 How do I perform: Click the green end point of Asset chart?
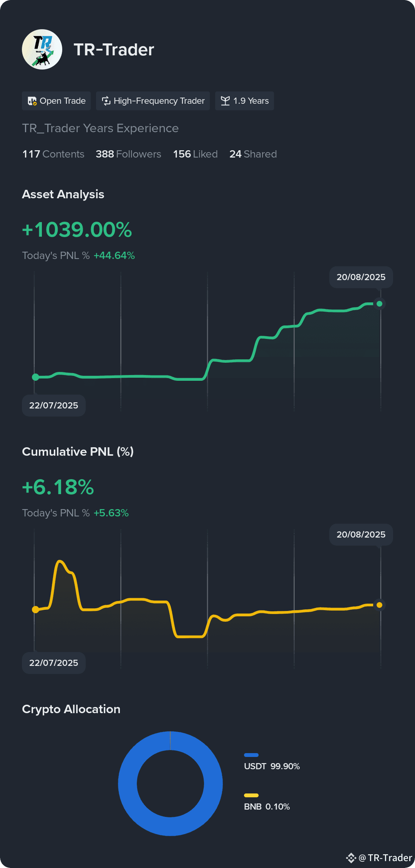click(x=379, y=304)
